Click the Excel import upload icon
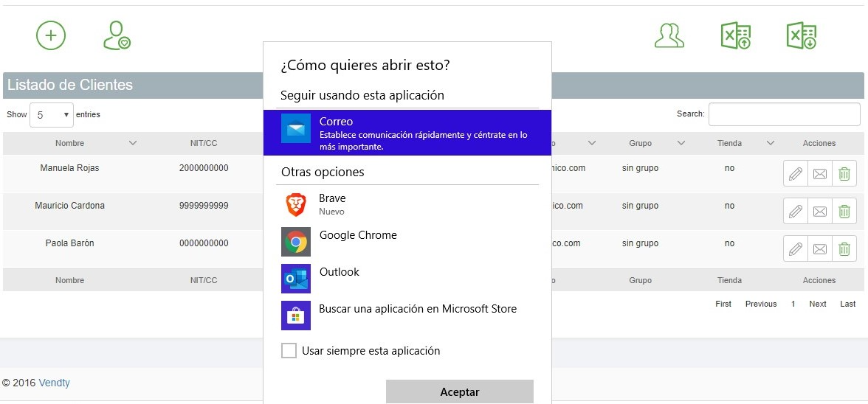The image size is (868, 404). (x=736, y=35)
